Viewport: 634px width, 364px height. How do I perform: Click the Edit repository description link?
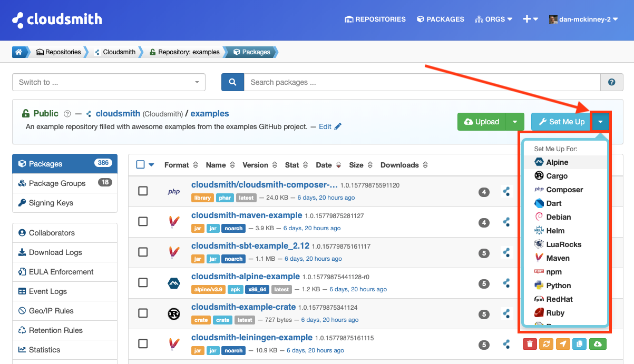pyautogui.click(x=325, y=126)
